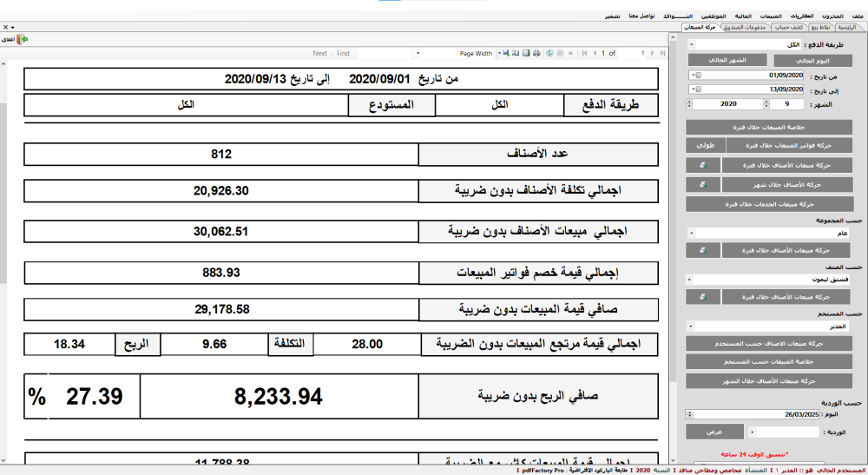Click the أعدق exit icon at top left

click(23, 39)
